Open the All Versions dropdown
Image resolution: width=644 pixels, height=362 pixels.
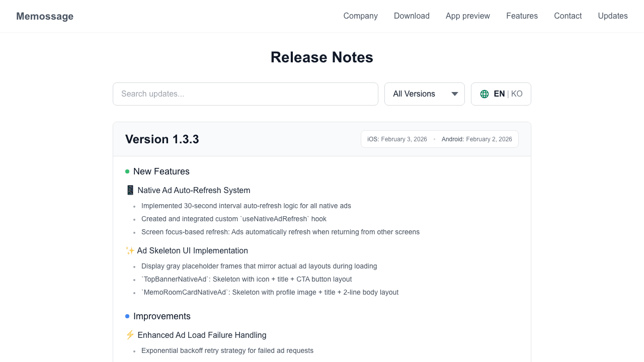tap(424, 94)
